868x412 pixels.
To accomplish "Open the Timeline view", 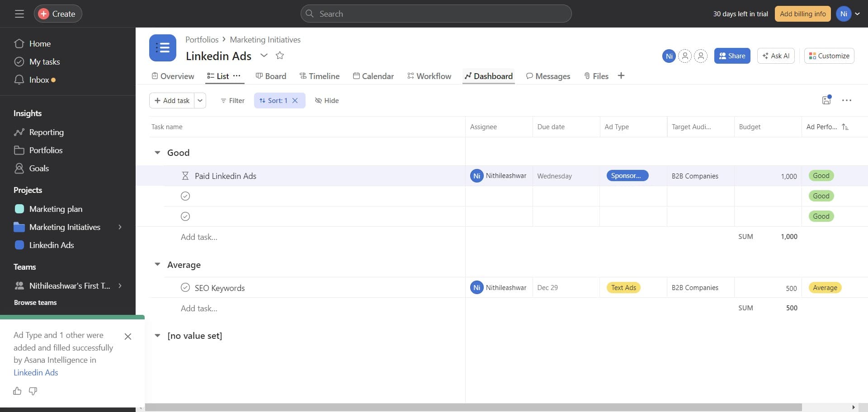I will pos(320,76).
